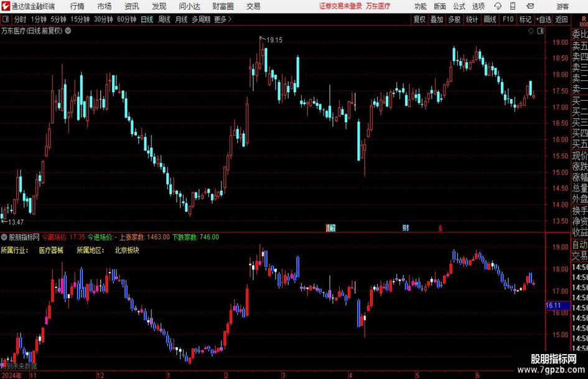Click the 万东医疗 stock name in title bar
This screenshot has width=588, height=379.
[378, 6]
